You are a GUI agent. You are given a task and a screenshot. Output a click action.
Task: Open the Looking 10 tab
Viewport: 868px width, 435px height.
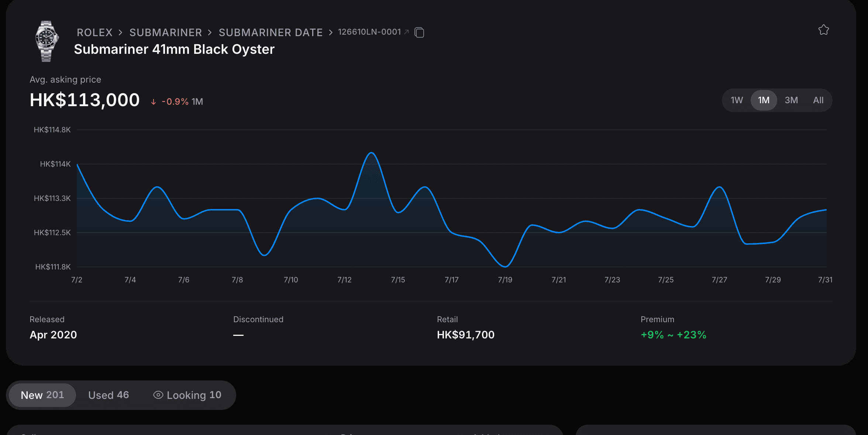click(187, 395)
